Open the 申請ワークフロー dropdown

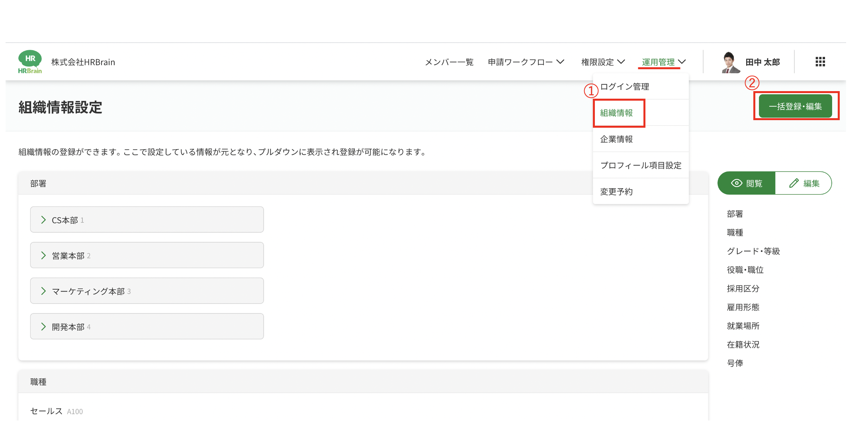coord(526,62)
